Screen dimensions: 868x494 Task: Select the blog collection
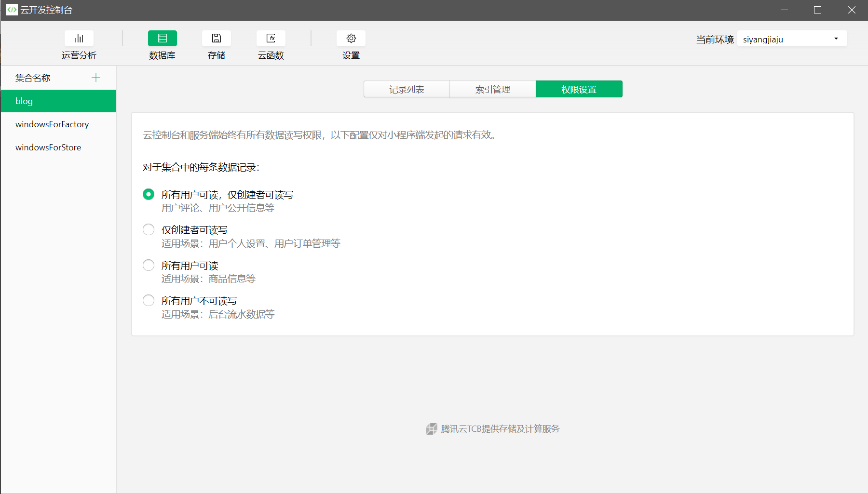[58, 101]
